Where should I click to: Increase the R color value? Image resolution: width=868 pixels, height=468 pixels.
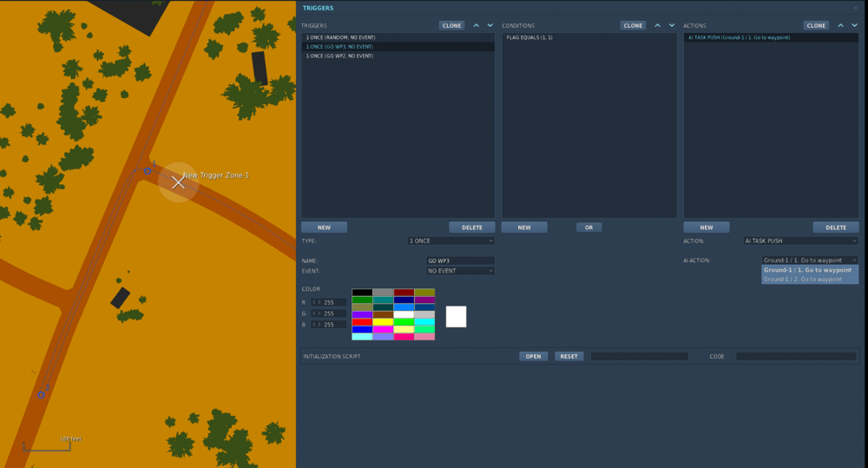pyautogui.click(x=319, y=302)
